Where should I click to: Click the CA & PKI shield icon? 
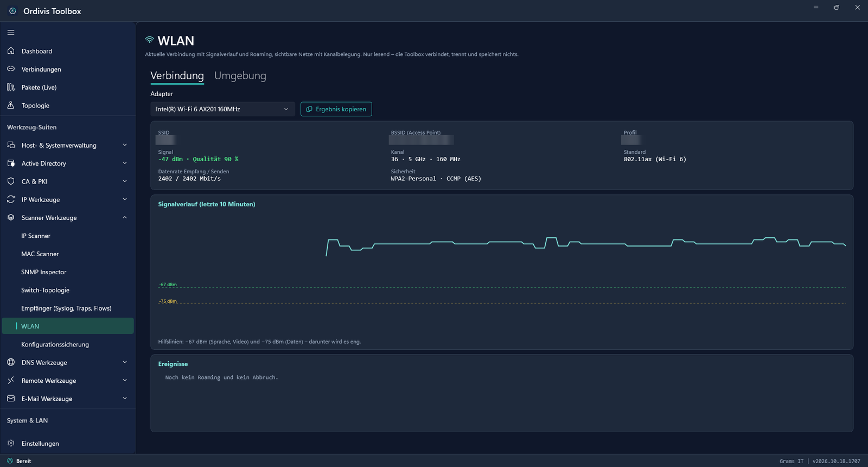coord(11,181)
